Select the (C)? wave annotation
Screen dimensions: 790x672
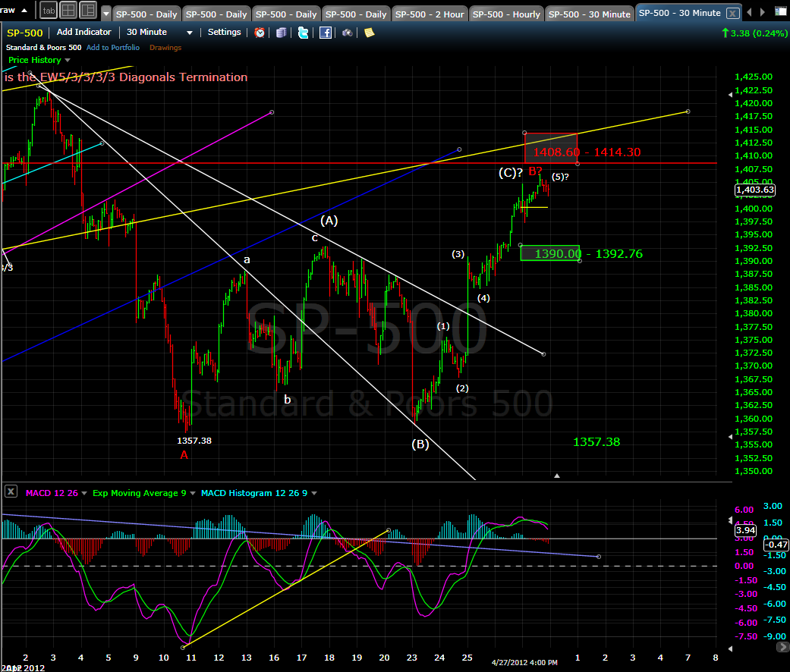(x=511, y=173)
